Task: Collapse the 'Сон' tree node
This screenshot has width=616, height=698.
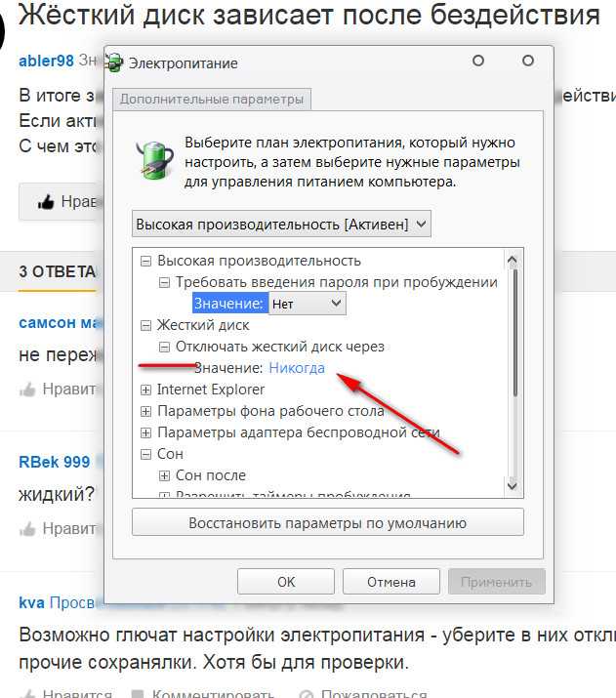Action: [x=146, y=454]
